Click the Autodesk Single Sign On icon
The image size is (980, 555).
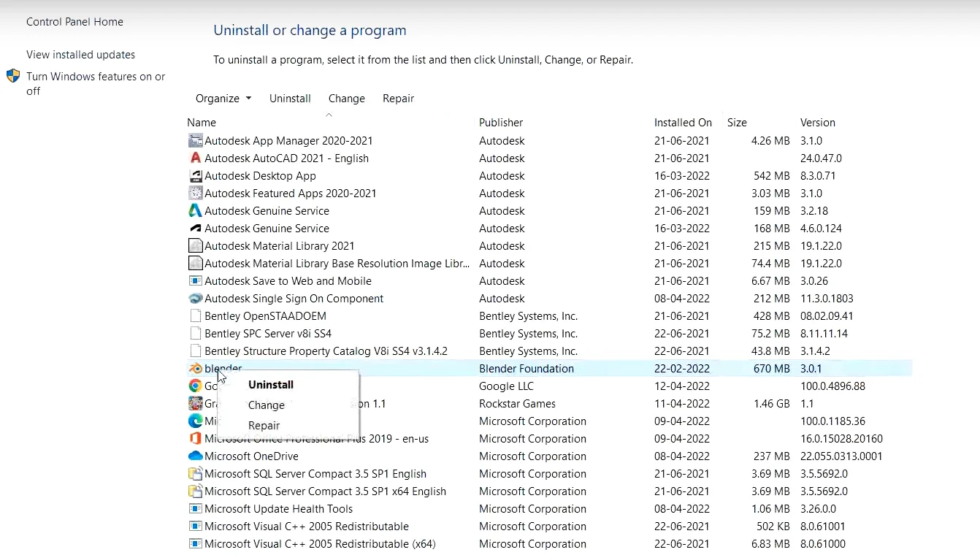pos(195,299)
